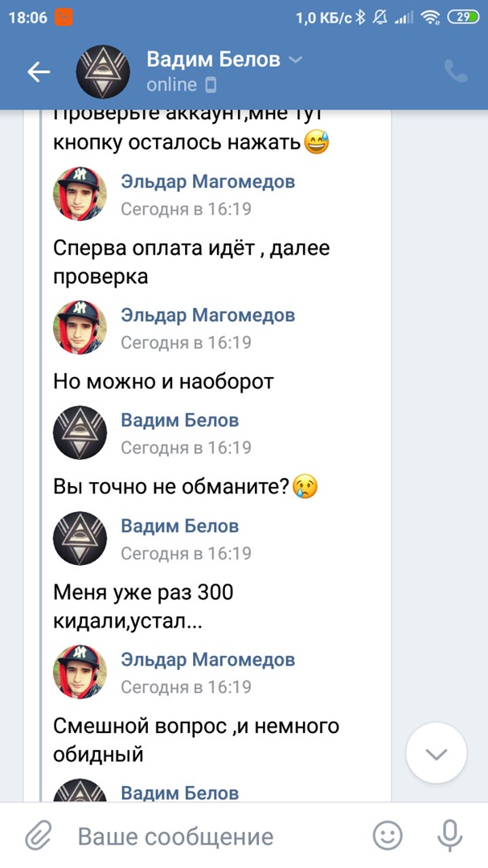488x868 pixels.
Task: Open the attachment paperclip menu
Action: pyautogui.click(x=38, y=836)
